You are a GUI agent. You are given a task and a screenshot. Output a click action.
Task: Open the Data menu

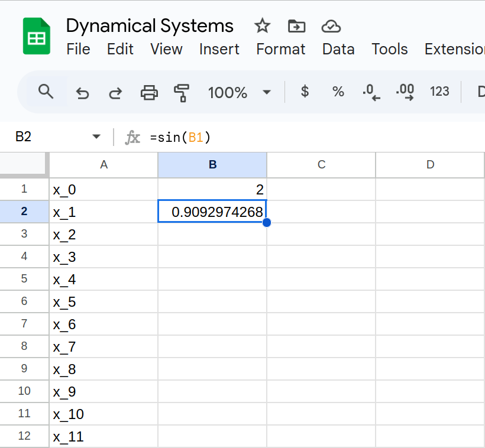338,49
